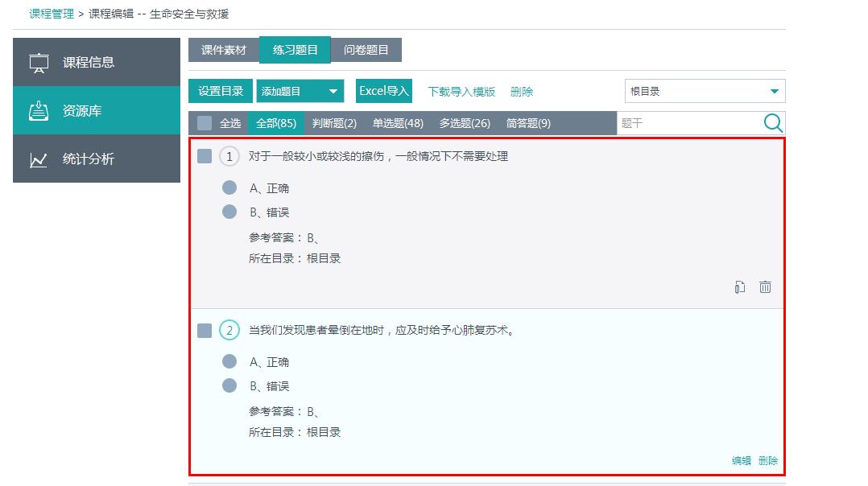The image size is (868, 486).
Task: Click the edit document icon for question 1
Action: point(739,287)
